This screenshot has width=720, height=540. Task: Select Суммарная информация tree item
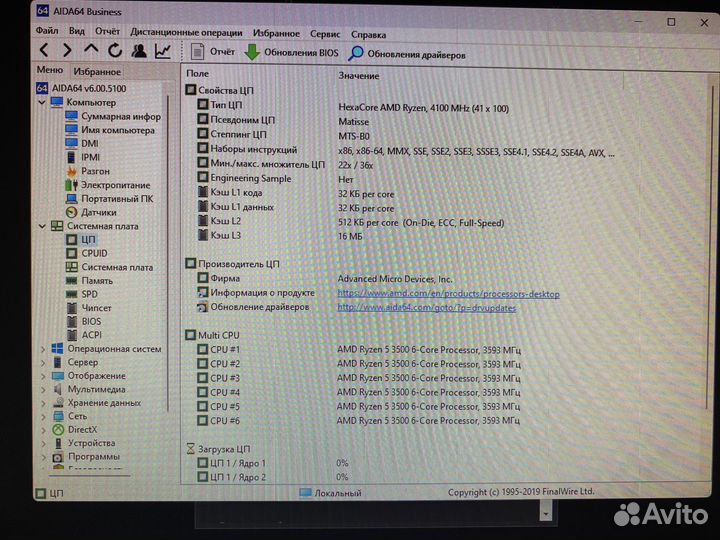(x=113, y=116)
